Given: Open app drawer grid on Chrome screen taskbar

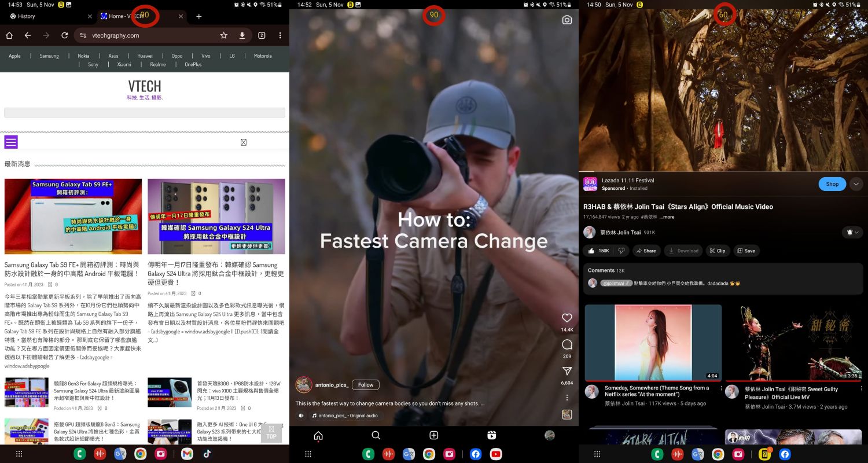Looking at the screenshot, I should (x=19, y=454).
